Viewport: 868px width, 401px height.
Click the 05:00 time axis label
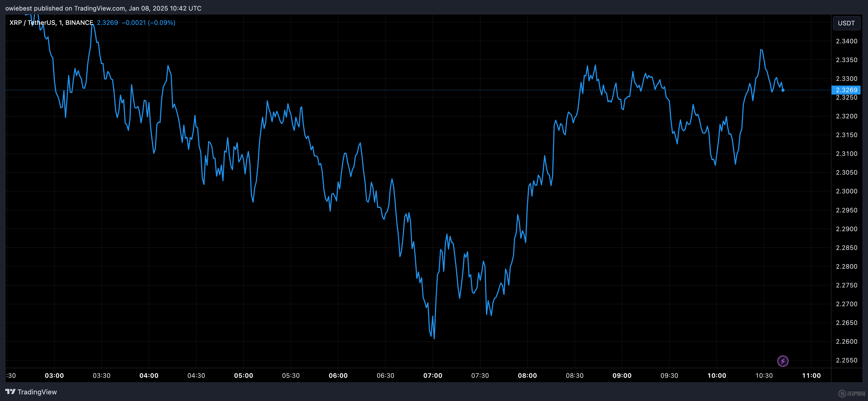point(243,375)
